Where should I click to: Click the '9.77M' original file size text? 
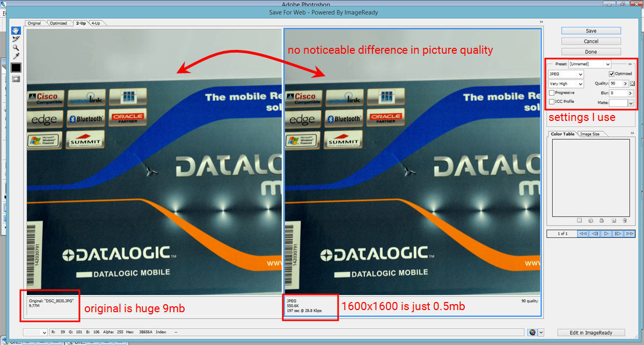click(x=33, y=306)
